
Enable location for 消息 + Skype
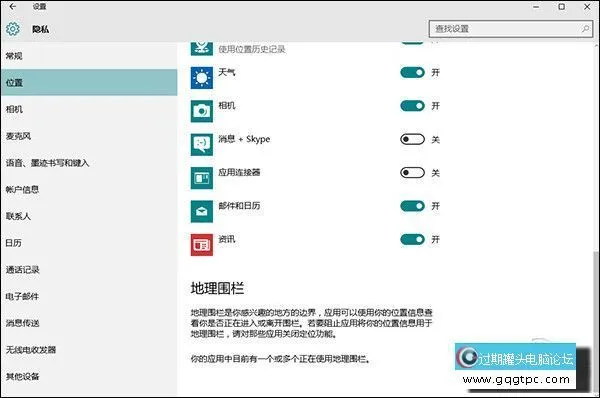tap(412, 139)
